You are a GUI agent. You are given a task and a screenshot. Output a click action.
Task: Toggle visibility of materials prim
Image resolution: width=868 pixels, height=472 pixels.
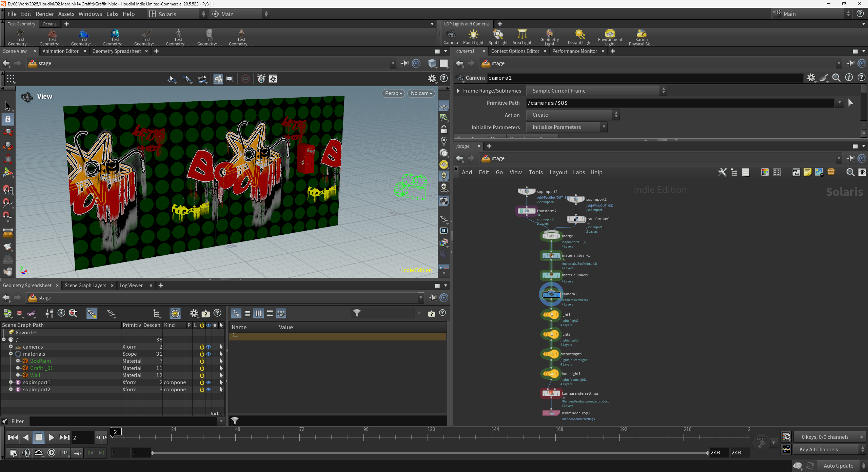click(209, 354)
